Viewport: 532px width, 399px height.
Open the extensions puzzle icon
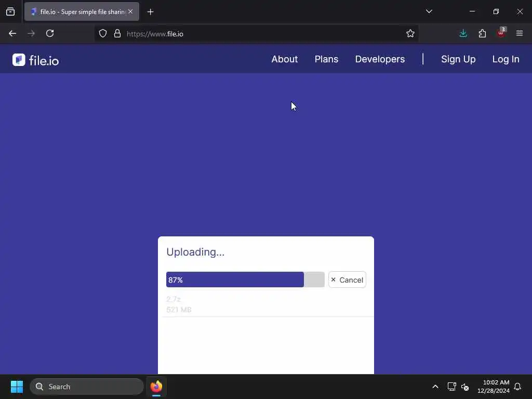[x=482, y=34]
